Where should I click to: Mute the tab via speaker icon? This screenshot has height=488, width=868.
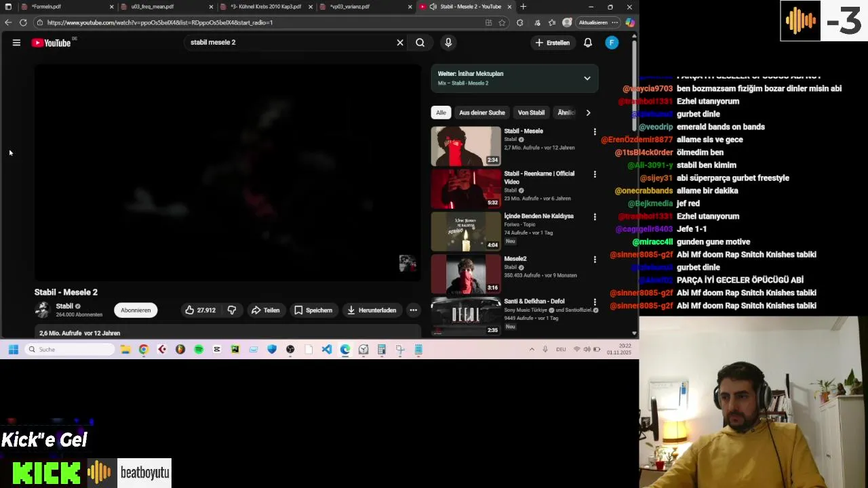(x=433, y=7)
